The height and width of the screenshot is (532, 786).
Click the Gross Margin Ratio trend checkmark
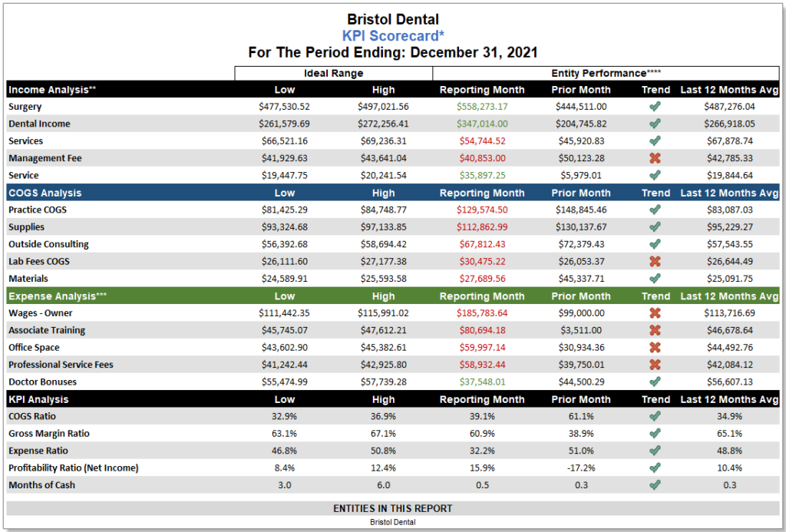point(655,434)
